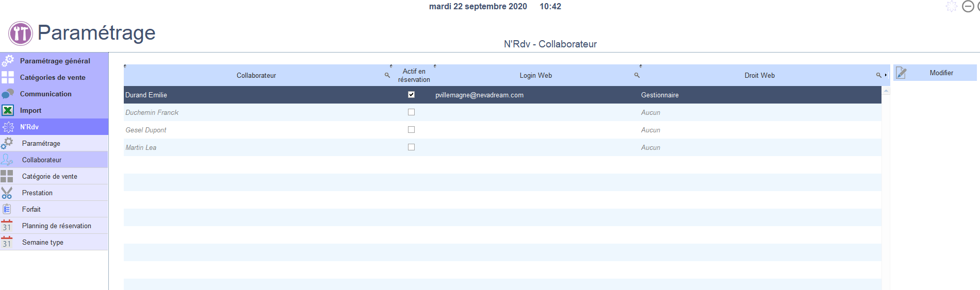Viewport: 980px width, 290px height.
Task: Click the table scrollbar up arrow
Action: pos(886,91)
